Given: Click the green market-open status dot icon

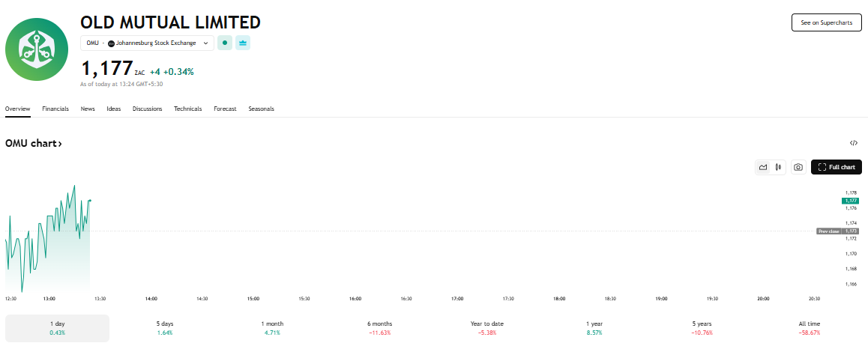Looking at the screenshot, I should [225, 43].
